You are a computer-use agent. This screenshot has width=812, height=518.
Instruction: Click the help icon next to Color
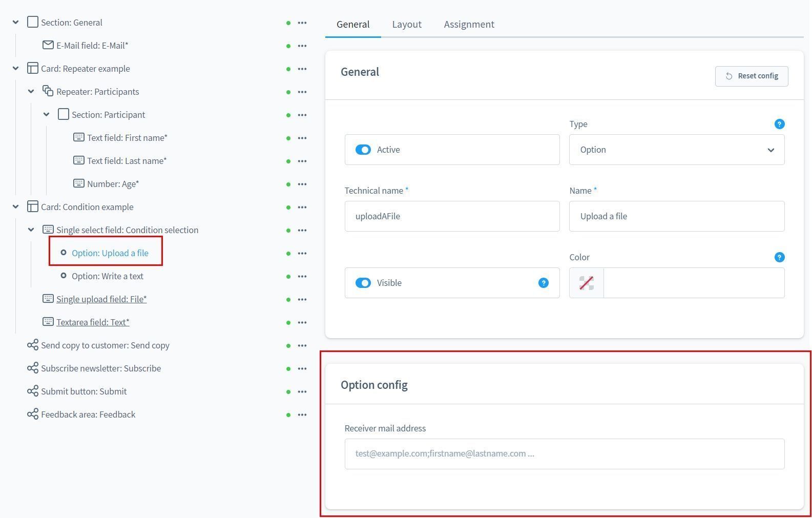click(x=779, y=257)
